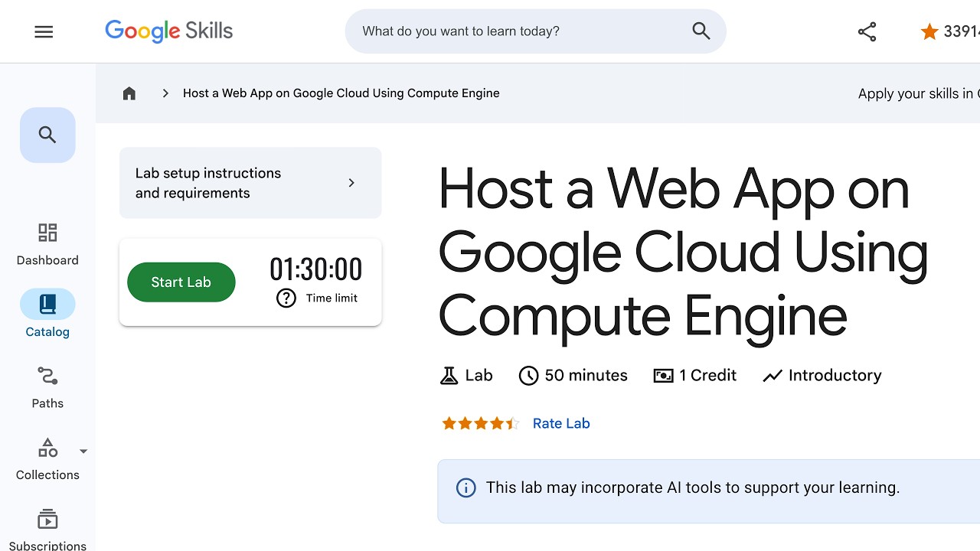This screenshot has width=980, height=551.
Task: Click the Rate Lab link
Action: coord(561,423)
